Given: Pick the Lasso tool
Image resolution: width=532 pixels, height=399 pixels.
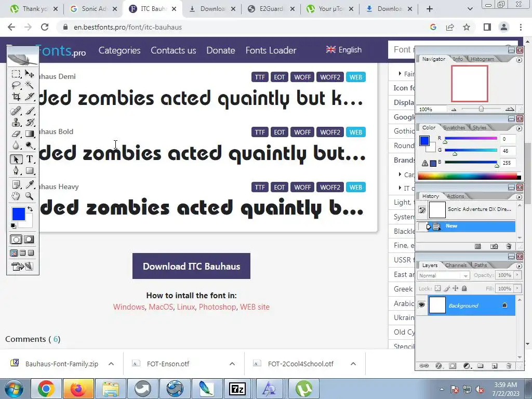Looking at the screenshot, I should point(16,85).
